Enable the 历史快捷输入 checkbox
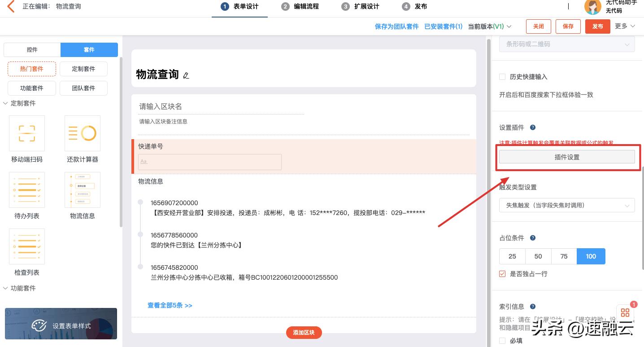 tap(502, 77)
